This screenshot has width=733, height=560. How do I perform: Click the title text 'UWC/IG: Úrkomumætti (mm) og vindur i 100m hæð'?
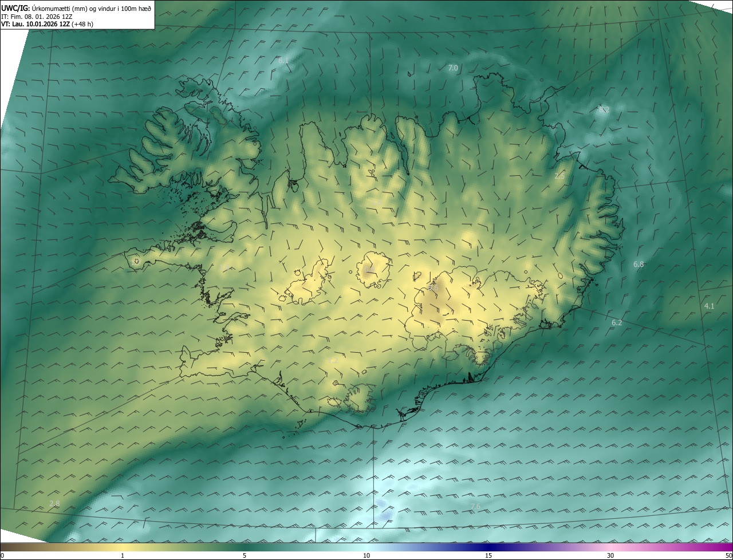pyautogui.click(x=76, y=8)
